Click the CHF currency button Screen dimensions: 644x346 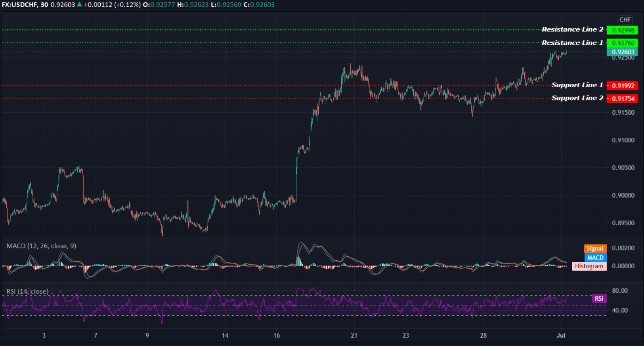(x=625, y=20)
